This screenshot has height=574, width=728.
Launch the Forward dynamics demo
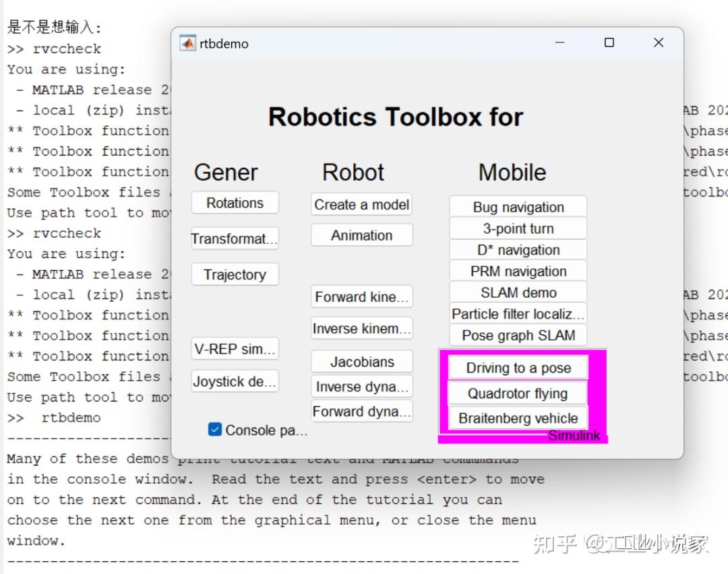click(361, 411)
